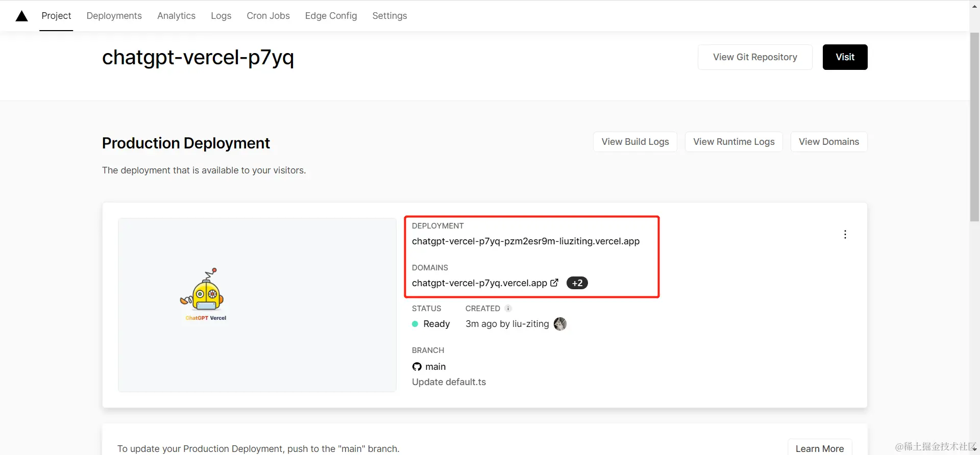Click the chatgpt-vercel-p7yq project title
This screenshot has width=980, height=455.
(x=198, y=58)
